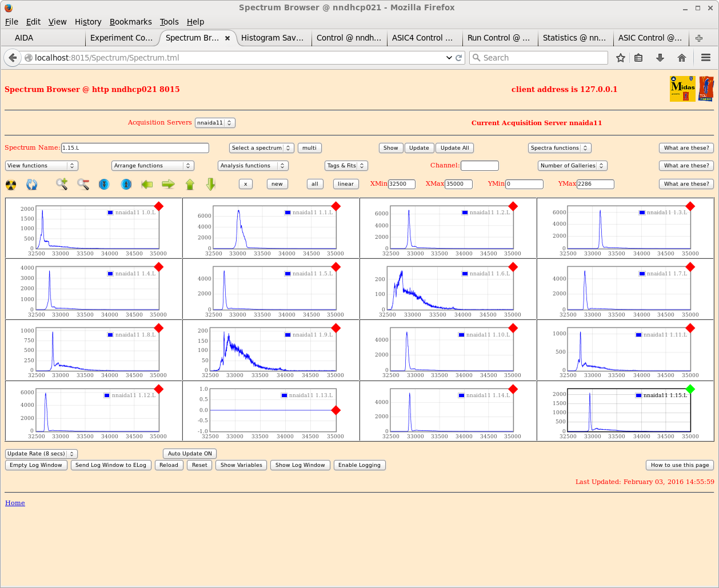Click the XMin input field
Viewport: 719px width, 588px height.
point(402,184)
